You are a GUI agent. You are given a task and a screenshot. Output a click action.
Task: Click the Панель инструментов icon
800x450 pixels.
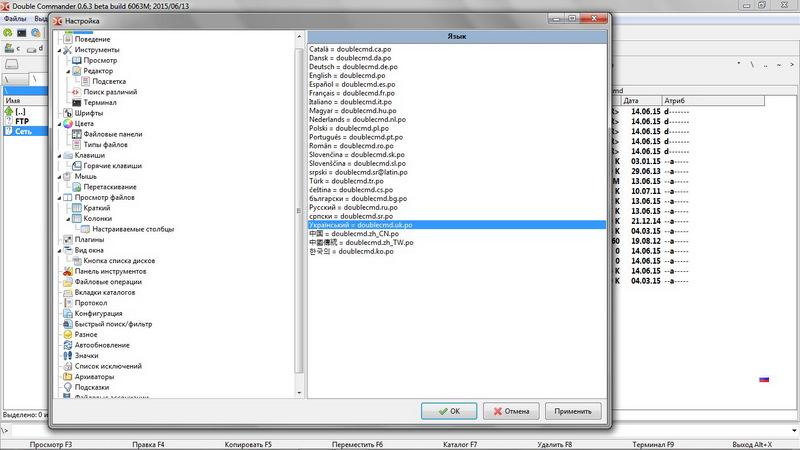[68, 271]
